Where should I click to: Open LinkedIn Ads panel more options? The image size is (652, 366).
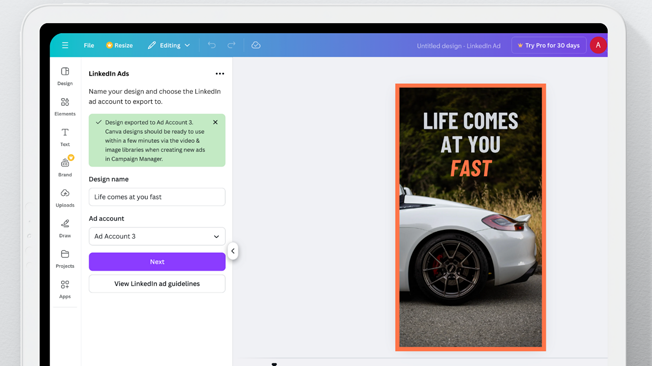point(220,74)
